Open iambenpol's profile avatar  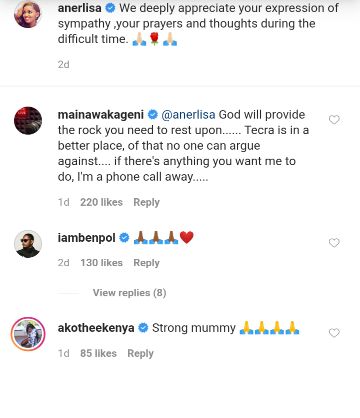(x=28, y=244)
